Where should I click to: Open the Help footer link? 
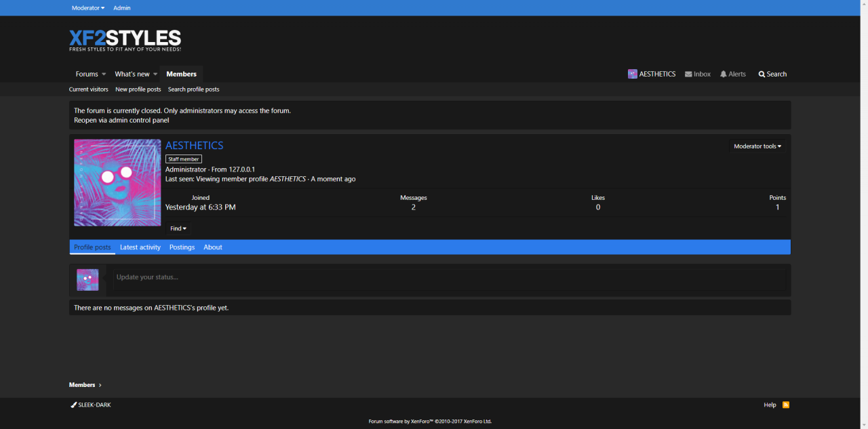click(770, 405)
